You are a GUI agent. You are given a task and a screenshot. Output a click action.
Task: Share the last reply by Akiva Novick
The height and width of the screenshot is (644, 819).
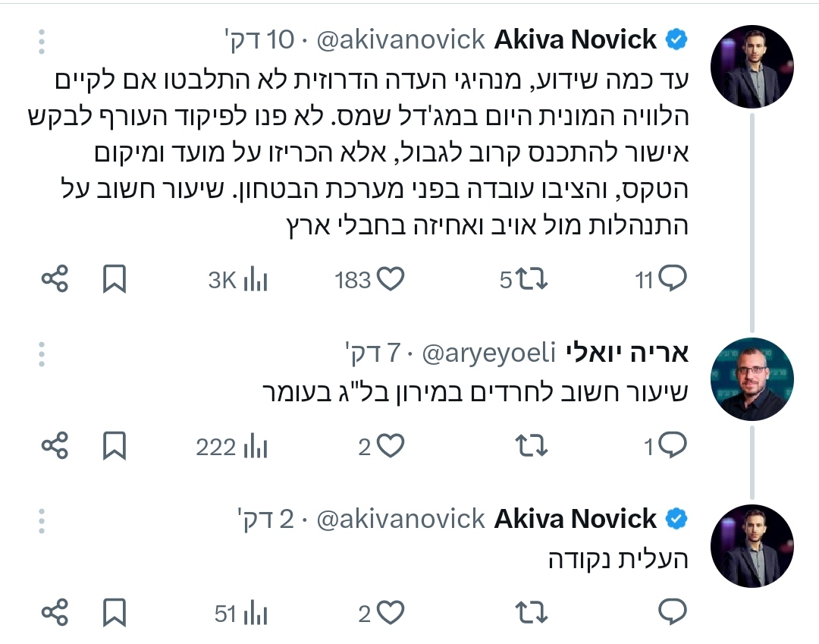[x=55, y=613]
